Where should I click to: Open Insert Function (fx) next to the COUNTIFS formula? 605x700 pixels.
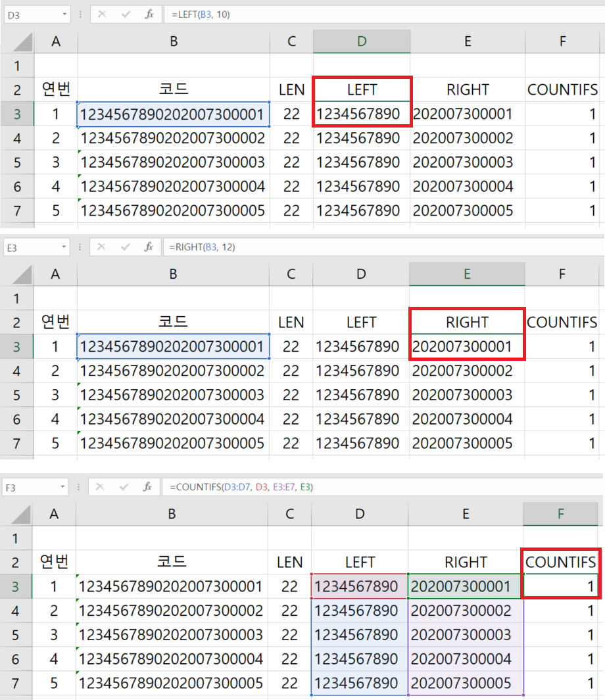[147, 487]
